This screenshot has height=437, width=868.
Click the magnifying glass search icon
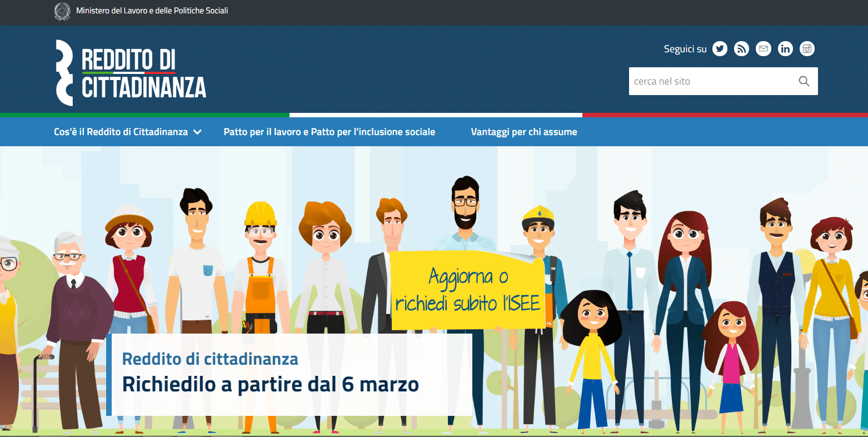tap(804, 81)
